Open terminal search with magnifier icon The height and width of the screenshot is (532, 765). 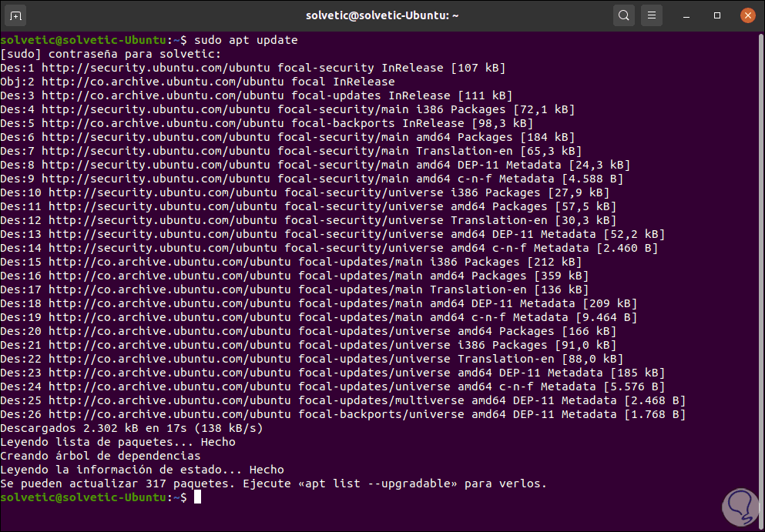point(623,15)
